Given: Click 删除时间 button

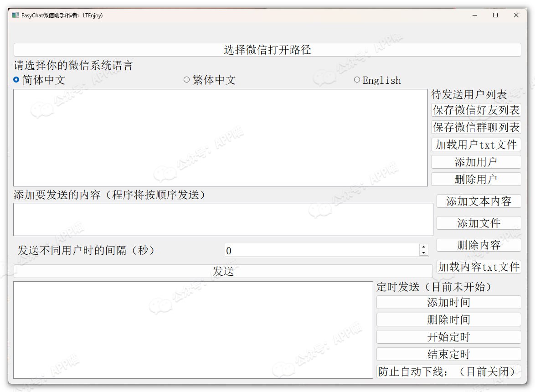Looking at the screenshot, I should click(x=449, y=320).
